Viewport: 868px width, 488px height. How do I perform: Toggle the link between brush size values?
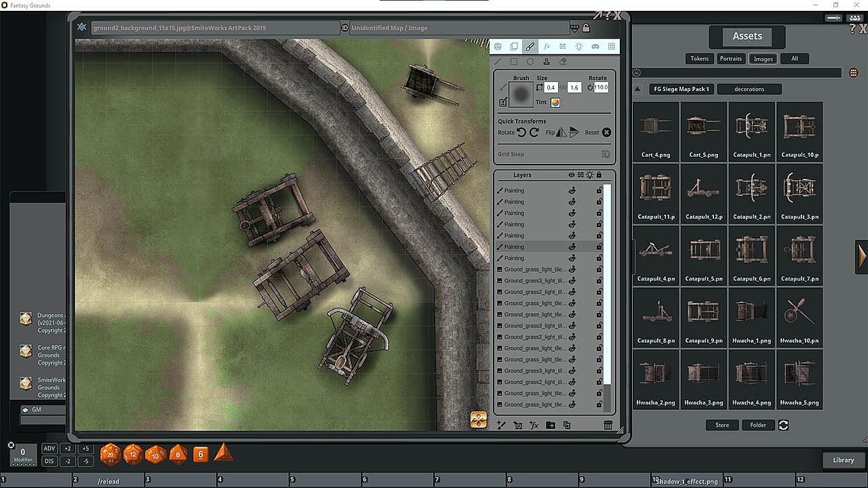563,87
